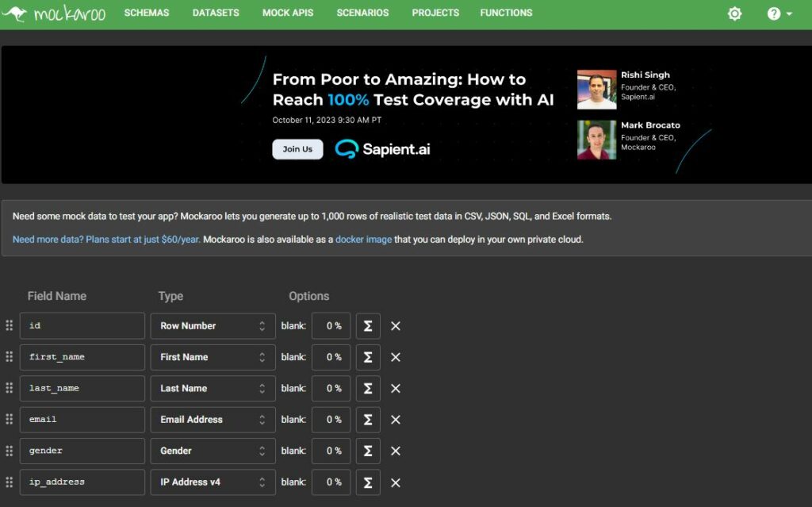This screenshot has height=507, width=812.
Task: Click the Join Us banner button
Action: (x=298, y=149)
